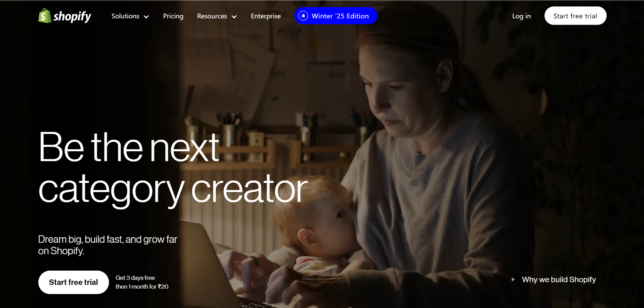Open the Enterprise menu item
This screenshot has height=308, width=644.
click(x=266, y=16)
